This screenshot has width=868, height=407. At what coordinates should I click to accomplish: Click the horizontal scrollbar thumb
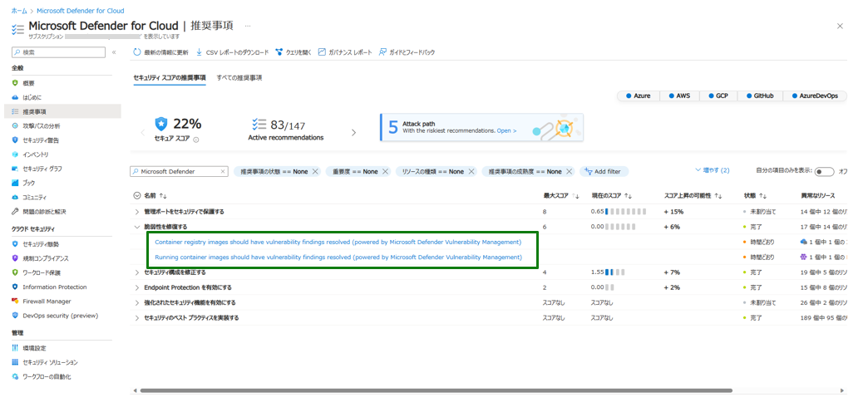click(x=436, y=390)
